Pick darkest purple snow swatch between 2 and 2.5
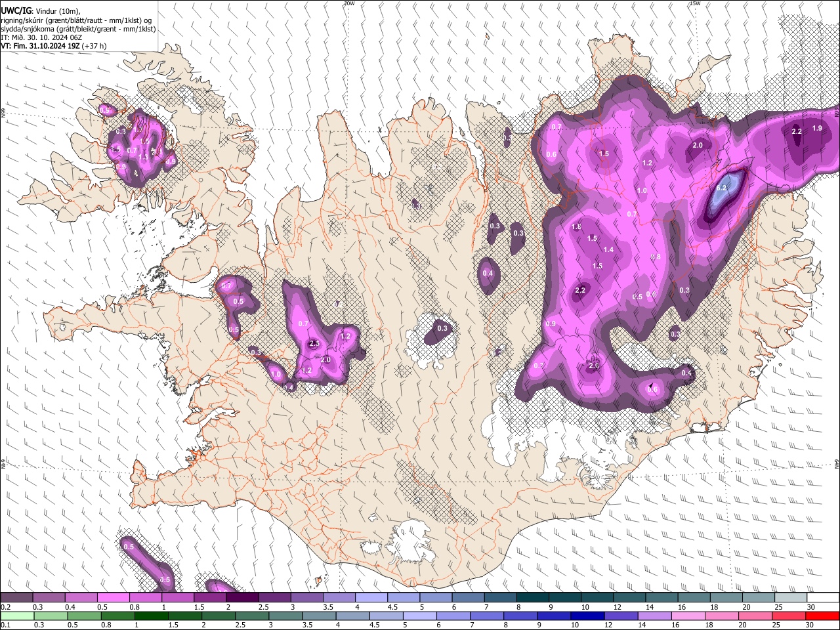The width and height of the screenshot is (840, 630). (x=242, y=598)
